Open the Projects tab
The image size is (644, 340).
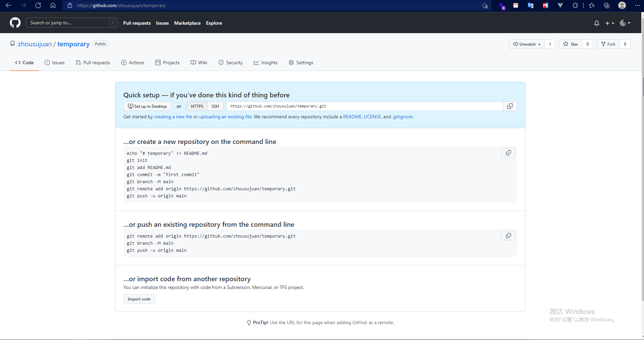coord(167,63)
